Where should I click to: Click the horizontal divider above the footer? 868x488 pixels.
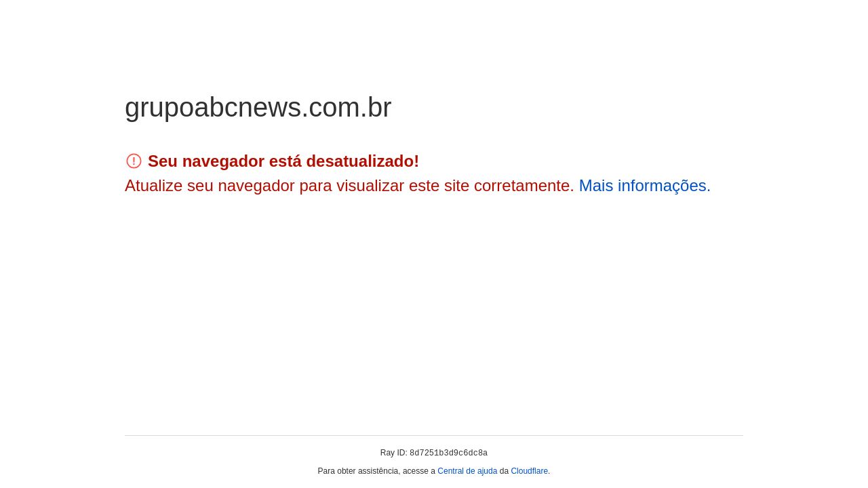click(x=434, y=435)
